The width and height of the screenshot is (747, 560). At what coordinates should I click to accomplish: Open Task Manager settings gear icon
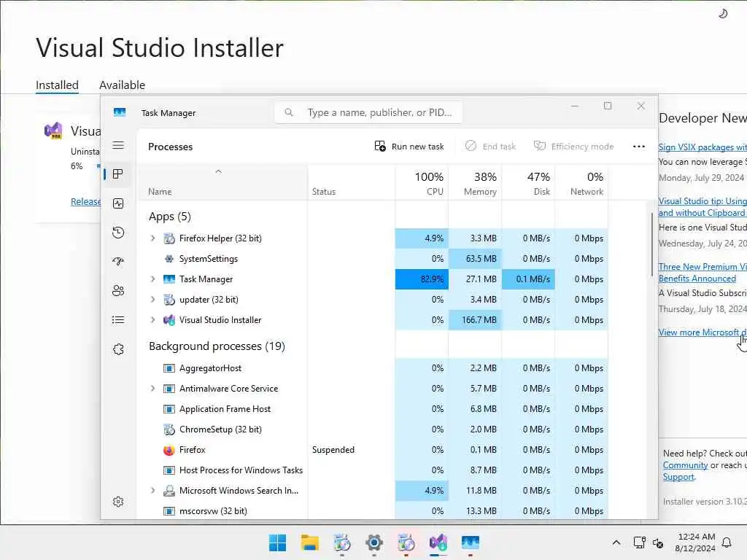118,502
